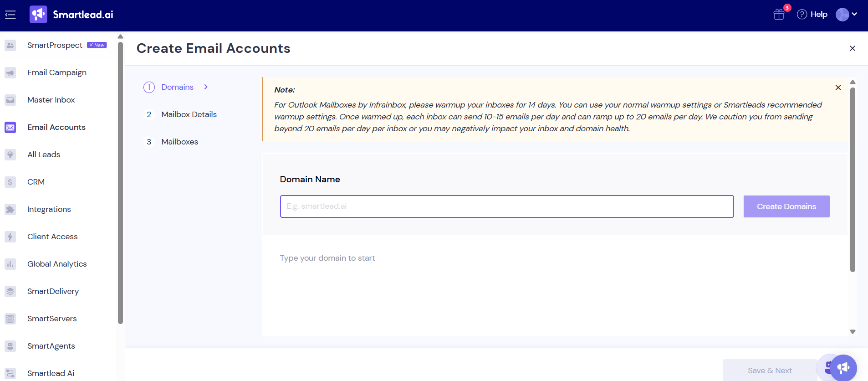
Task: Click the Client Access lightning icon
Action: tap(10, 237)
